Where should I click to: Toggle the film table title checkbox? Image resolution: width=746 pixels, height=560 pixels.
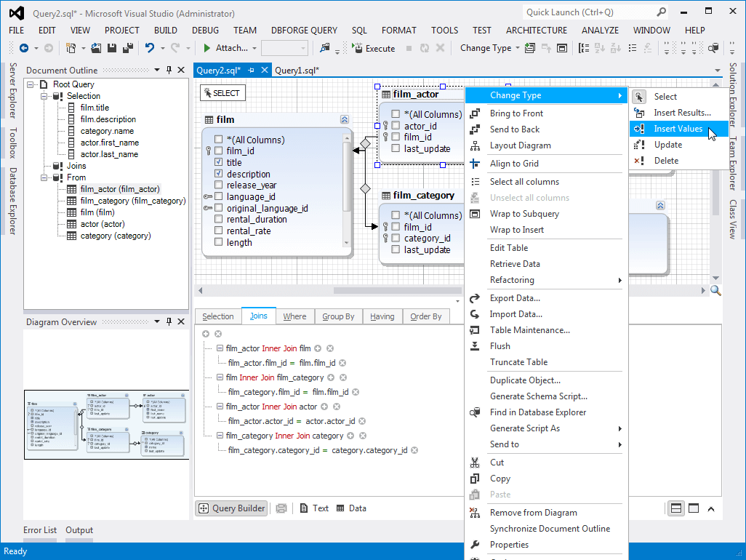(218, 162)
